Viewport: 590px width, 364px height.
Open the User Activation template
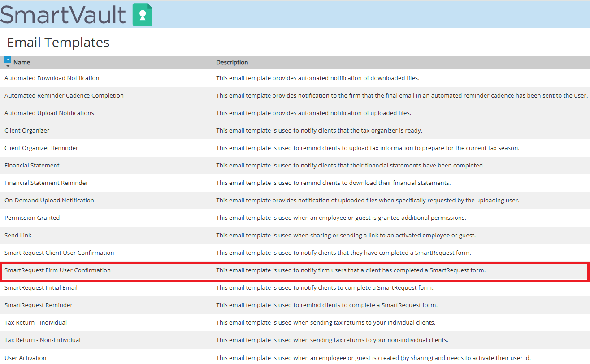pyautogui.click(x=26, y=358)
